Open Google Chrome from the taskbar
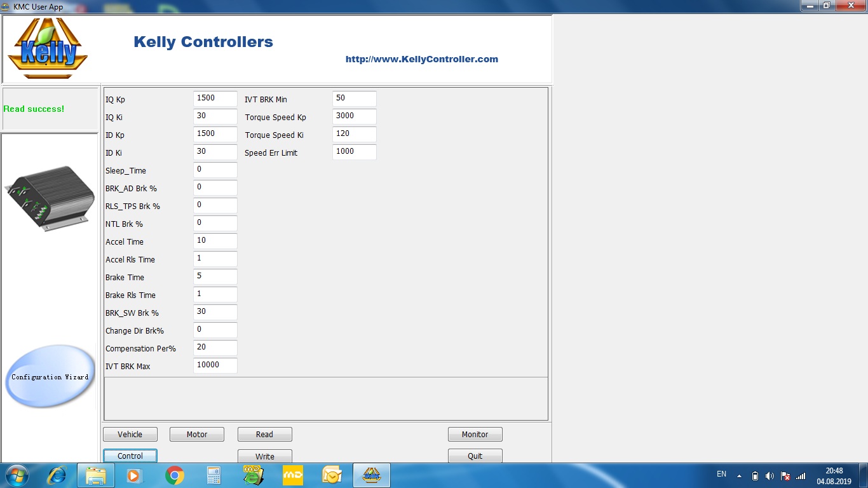Viewport: 868px width, 488px height. tap(175, 475)
